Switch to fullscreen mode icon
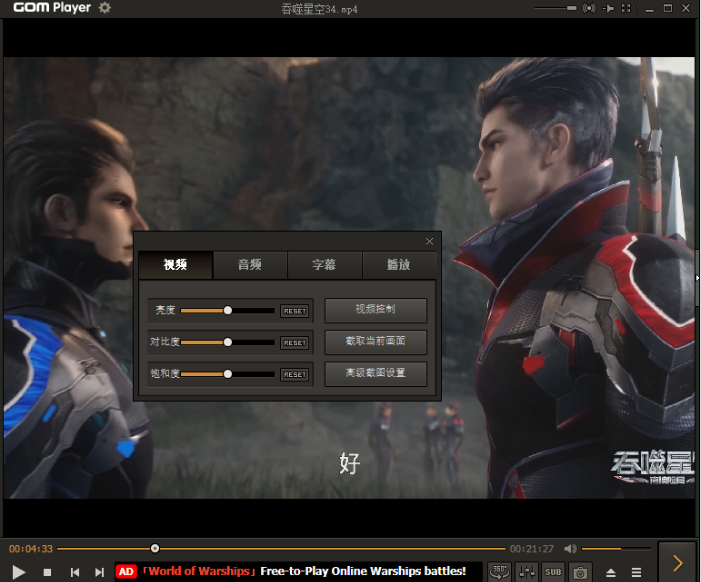Screen dimensions: 701x582 click(626, 8)
